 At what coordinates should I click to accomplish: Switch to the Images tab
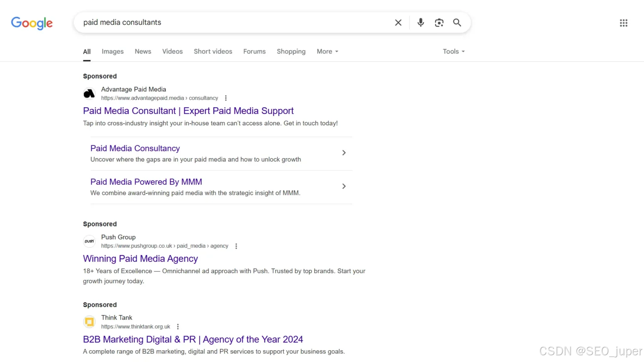click(x=112, y=52)
